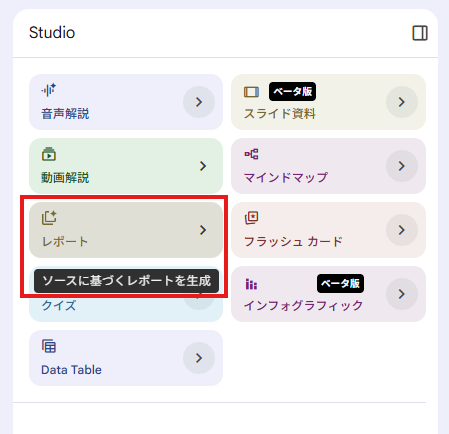Click the report sparkle icon on レポート
Viewport: 449px width, 434px height.
49,218
